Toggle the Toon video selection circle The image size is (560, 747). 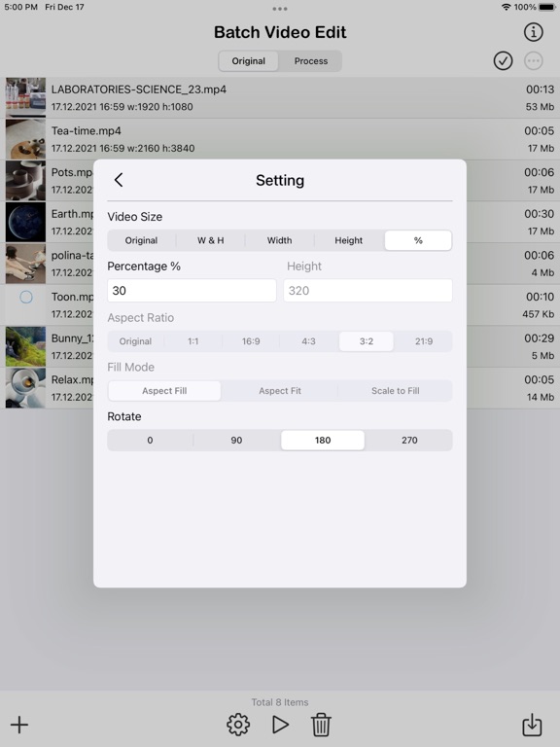(26, 298)
